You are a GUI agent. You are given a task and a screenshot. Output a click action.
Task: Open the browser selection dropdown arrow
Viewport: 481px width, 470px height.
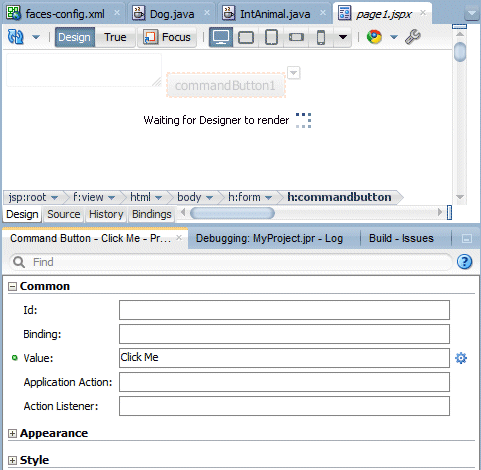394,37
